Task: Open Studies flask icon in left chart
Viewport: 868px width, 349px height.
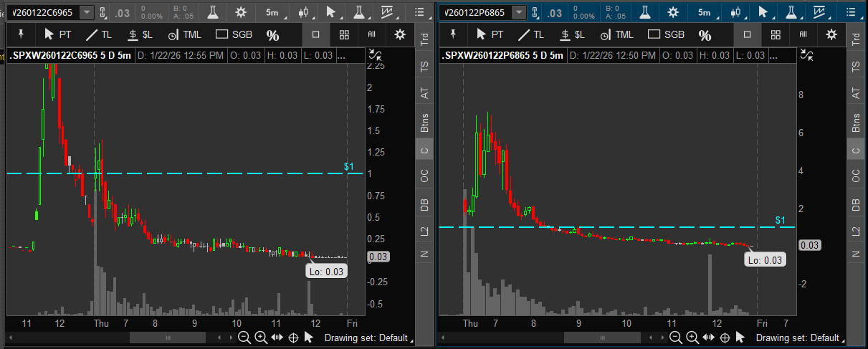Action: (x=213, y=12)
